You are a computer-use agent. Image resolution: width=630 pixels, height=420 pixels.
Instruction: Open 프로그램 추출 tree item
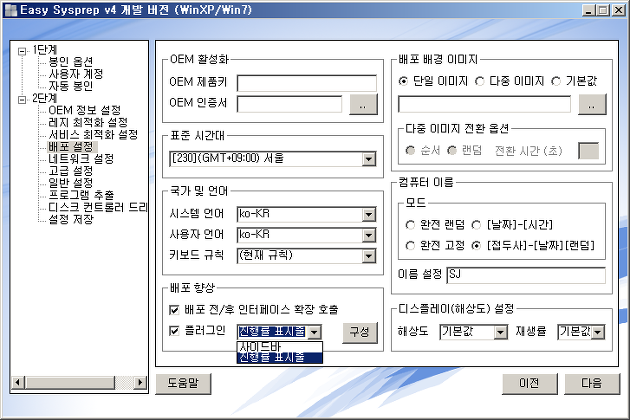[x=81, y=195]
